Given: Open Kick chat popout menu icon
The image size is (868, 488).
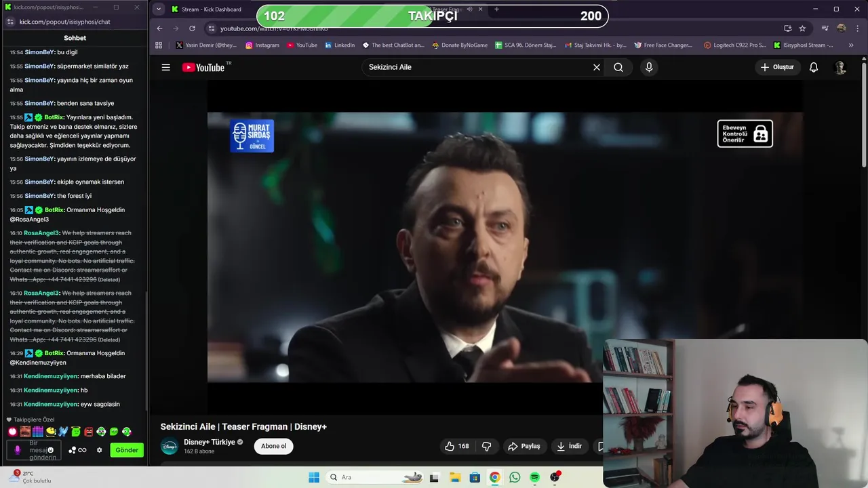Looking at the screenshot, I should click(9, 22).
